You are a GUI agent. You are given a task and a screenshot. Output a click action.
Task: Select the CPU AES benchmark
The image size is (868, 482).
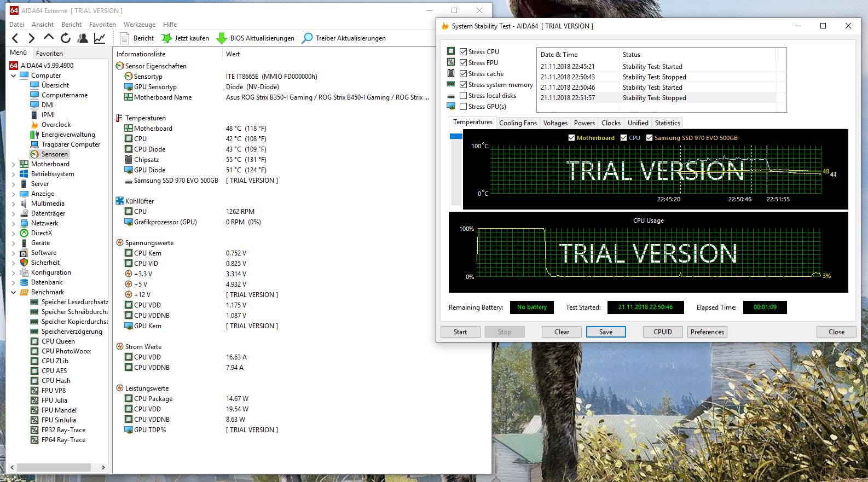click(x=54, y=371)
